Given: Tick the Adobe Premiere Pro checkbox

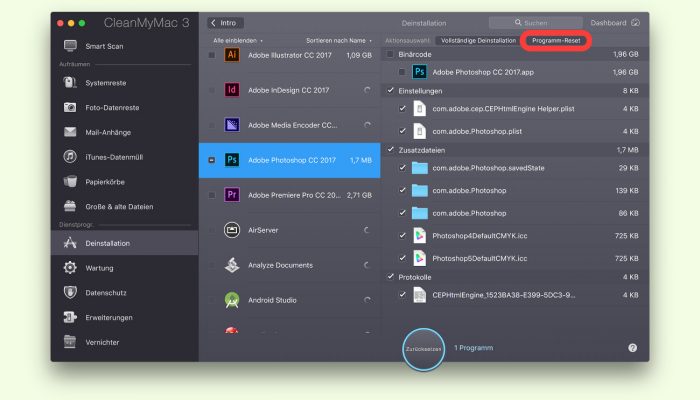Looking at the screenshot, I should pos(212,195).
